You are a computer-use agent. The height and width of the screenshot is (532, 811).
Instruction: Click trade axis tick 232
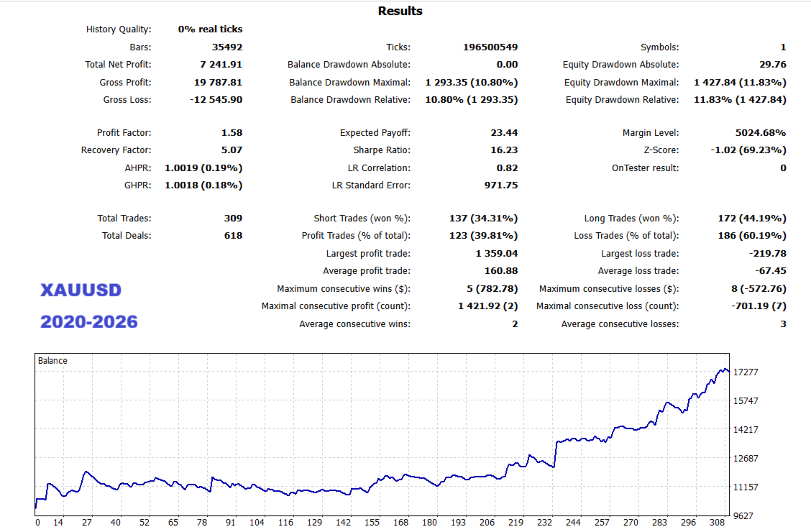click(544, 523)
